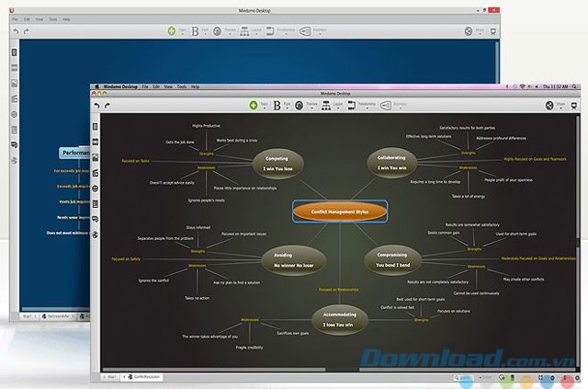This screenshot has height=389, width=588.
Task: Open the Help menu in front window
Action: tap(194, 86)
